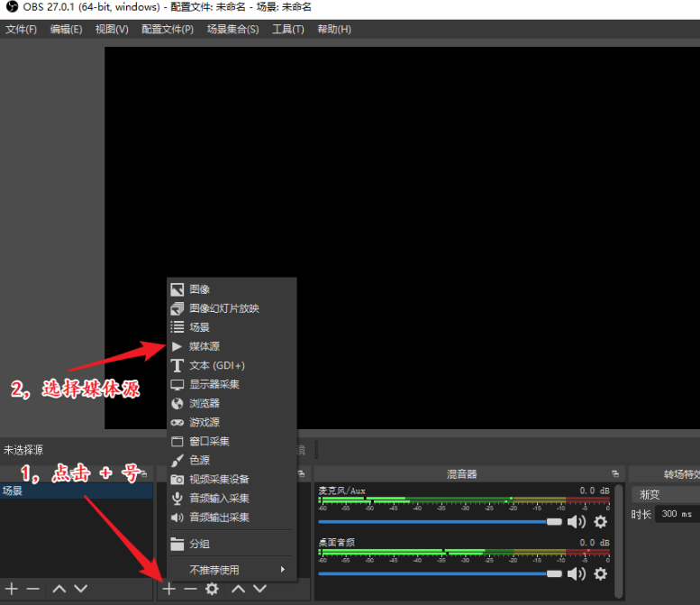Expand the 不推荐使用 submenu

pos(232,570)
